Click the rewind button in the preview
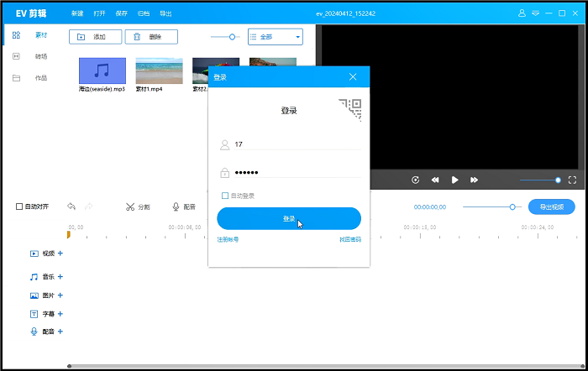The height and width of the screenshot is (371, 588). tap(435, 180)
